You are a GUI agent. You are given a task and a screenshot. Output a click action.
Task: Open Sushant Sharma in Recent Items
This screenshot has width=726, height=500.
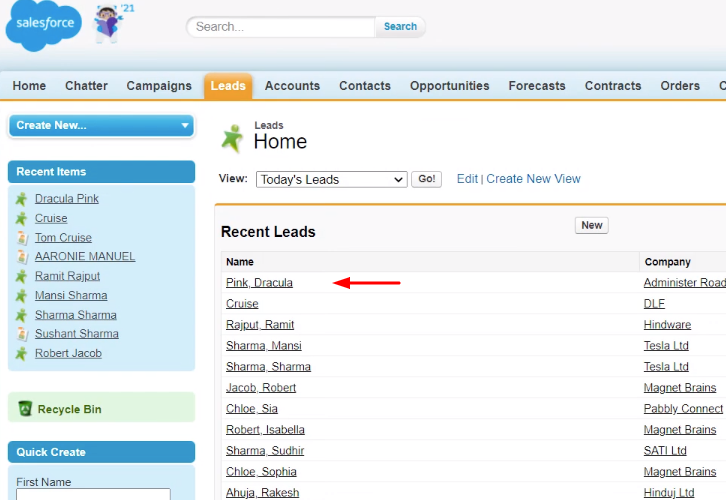tap(77, 334)
